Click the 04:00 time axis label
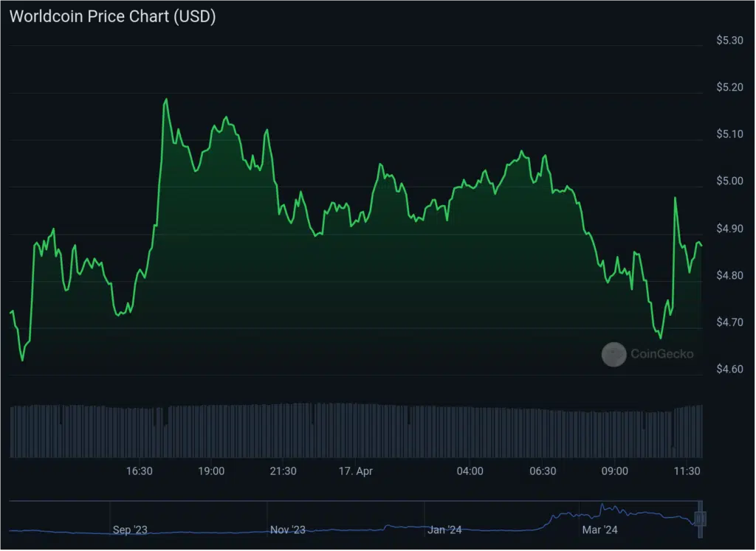Screen dimensions: 756x551 (x=471, y=470)
